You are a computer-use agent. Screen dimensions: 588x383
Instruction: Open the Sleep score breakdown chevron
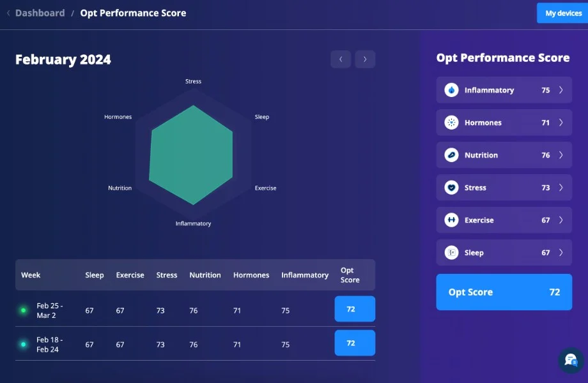(561, 252)
